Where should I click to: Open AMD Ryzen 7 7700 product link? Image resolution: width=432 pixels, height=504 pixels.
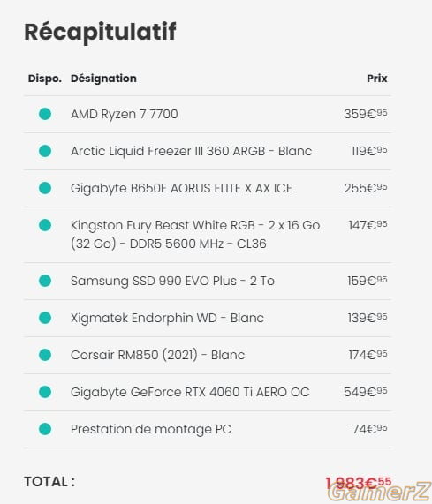125,114
